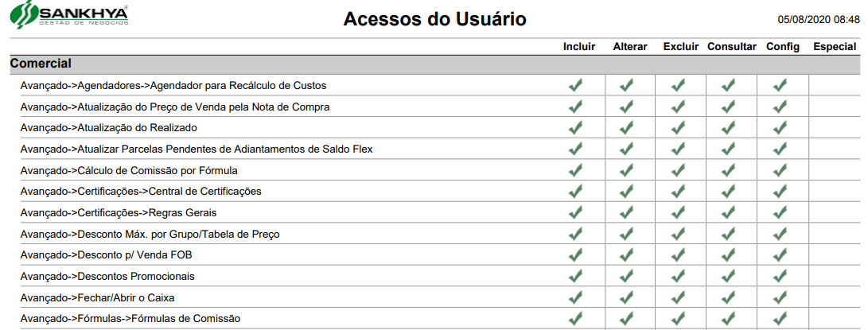Image resolution: width=868 pixels, height=330 pixels.
Task: Click the report date 05/08/2020 08:48
Action: pyautogui.click(x=818, y=18)
